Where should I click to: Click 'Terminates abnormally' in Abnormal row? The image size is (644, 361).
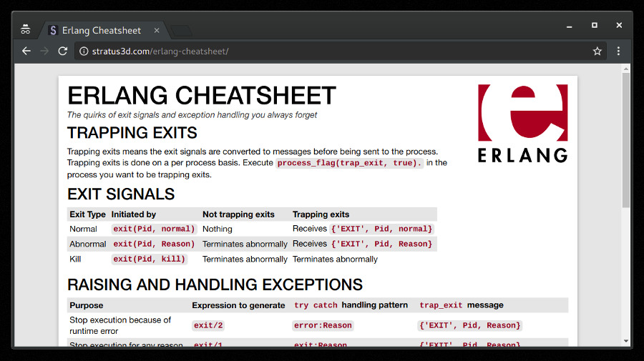coord(245,244)
